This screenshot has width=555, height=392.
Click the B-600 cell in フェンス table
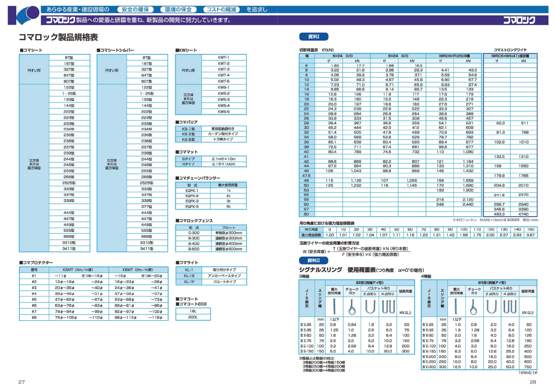click(193, 249)
